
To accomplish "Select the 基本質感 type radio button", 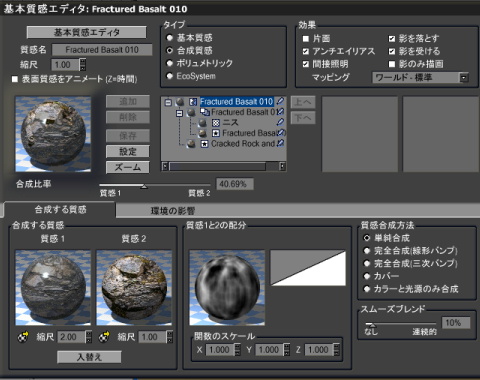I will (x=170, y=38).
